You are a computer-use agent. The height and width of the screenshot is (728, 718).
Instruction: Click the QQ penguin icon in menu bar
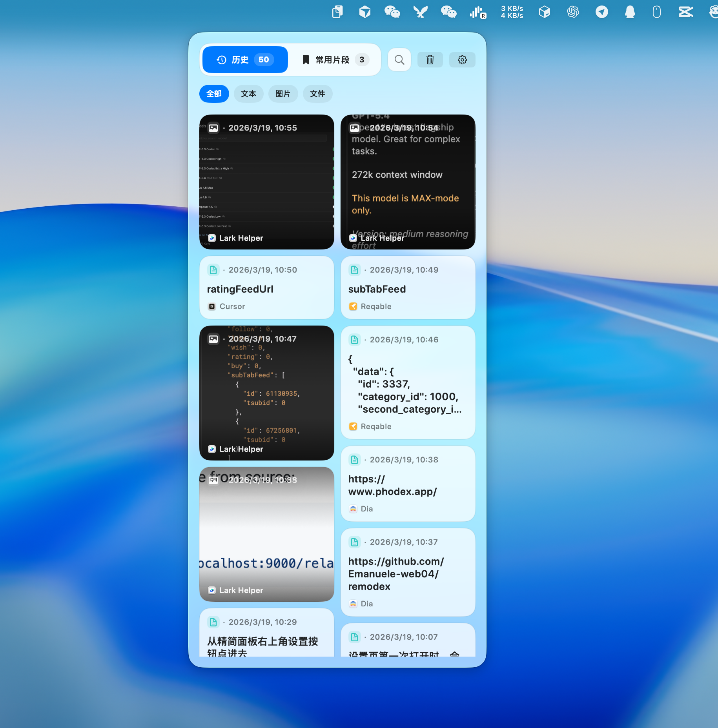pyautogui.click(x=630, y=12)
